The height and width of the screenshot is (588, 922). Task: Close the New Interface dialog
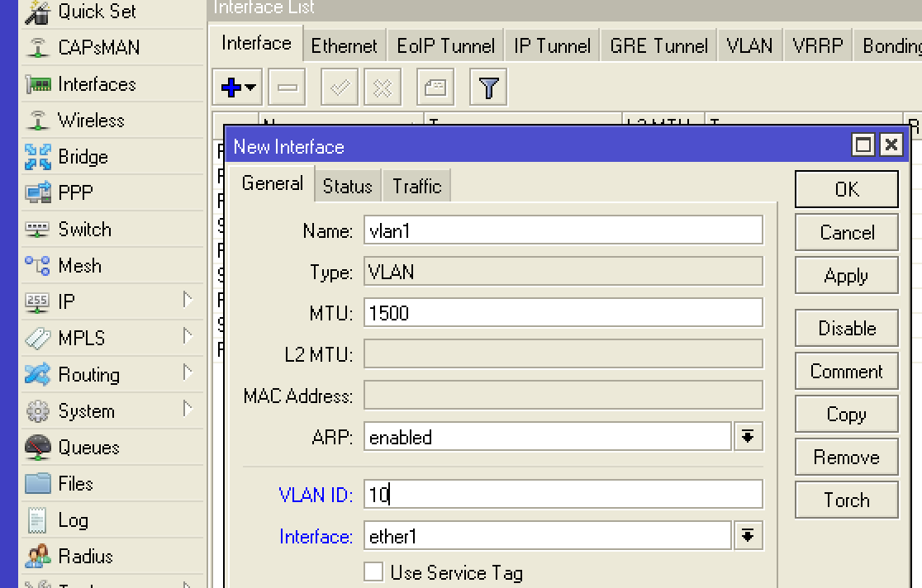[x=891, y=145]
